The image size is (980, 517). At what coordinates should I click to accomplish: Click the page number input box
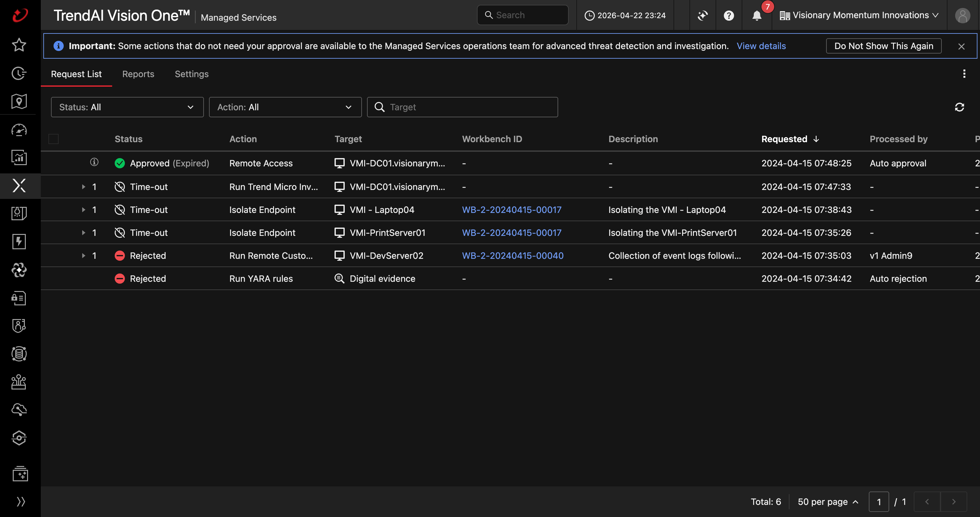[879, 501]
